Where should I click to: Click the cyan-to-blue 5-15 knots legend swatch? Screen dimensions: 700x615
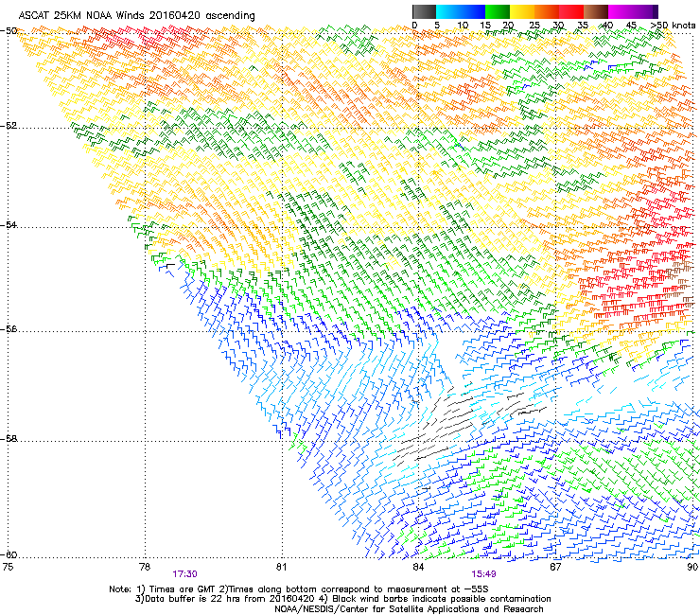pyautogui.click(x=461, y=11)
